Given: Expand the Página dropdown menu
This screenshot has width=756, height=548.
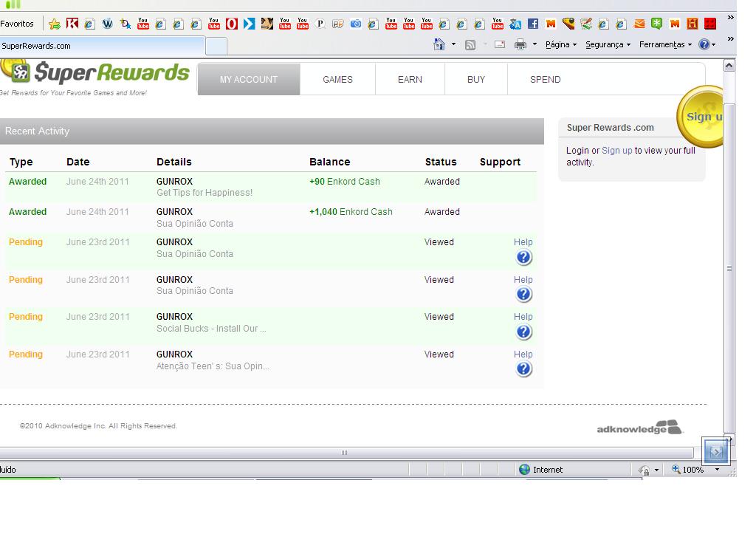Looking at the screenshot, I should (x=561, y=44).
